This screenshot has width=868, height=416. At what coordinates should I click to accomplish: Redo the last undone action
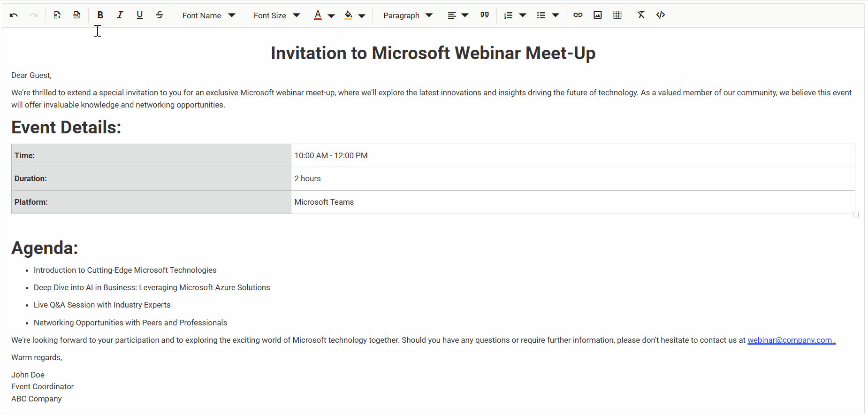click(x=33, y=15)
